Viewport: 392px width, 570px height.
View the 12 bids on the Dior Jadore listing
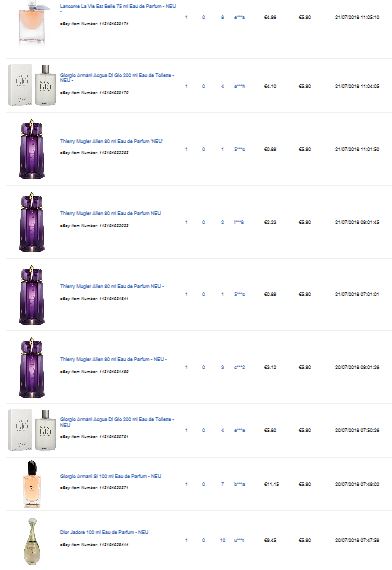(x=223, y=540)
